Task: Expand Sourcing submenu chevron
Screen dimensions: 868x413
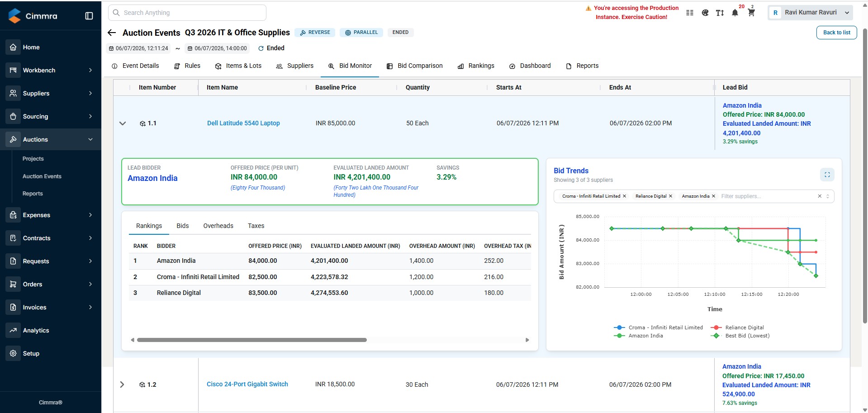Action: pos(90,116)
